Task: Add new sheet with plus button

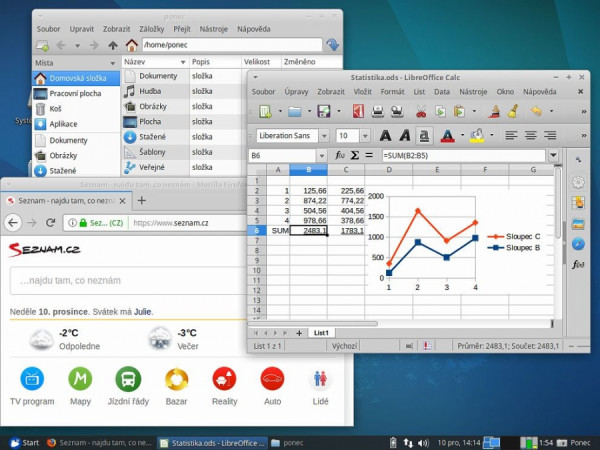Action: (x=299, y=333)
